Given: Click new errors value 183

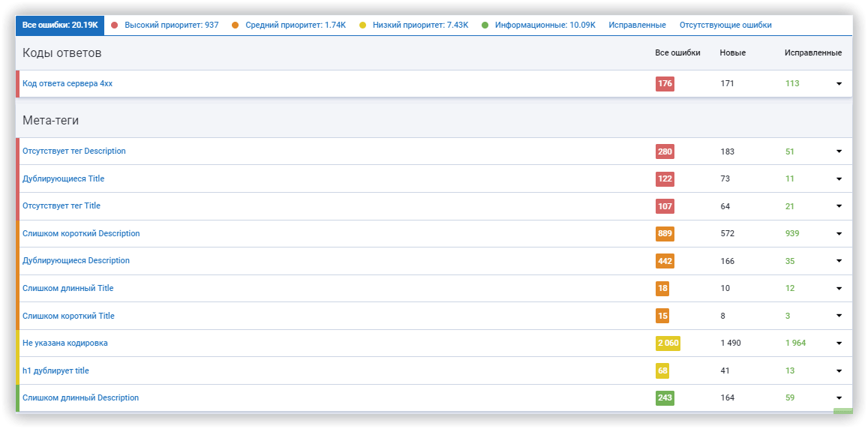Looking at the screenshot, I should (728, 151).
